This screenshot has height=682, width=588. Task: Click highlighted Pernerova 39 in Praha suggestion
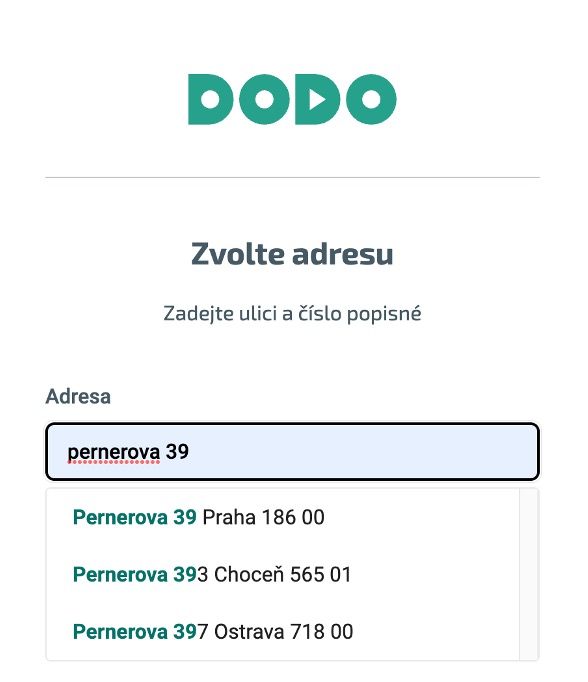point(134,518)
